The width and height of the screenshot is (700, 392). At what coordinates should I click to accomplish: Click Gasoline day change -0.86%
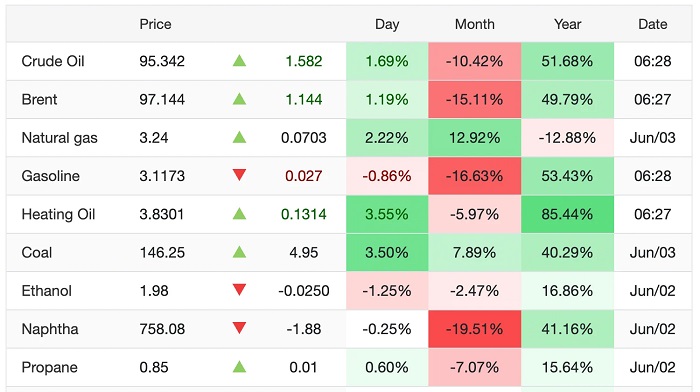click(387, 176)
